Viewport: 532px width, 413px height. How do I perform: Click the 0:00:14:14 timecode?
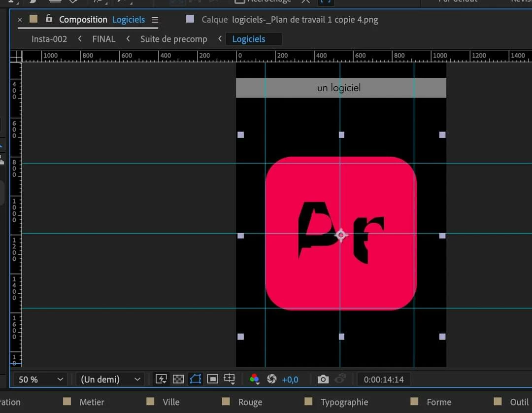[x=384, y=379]
